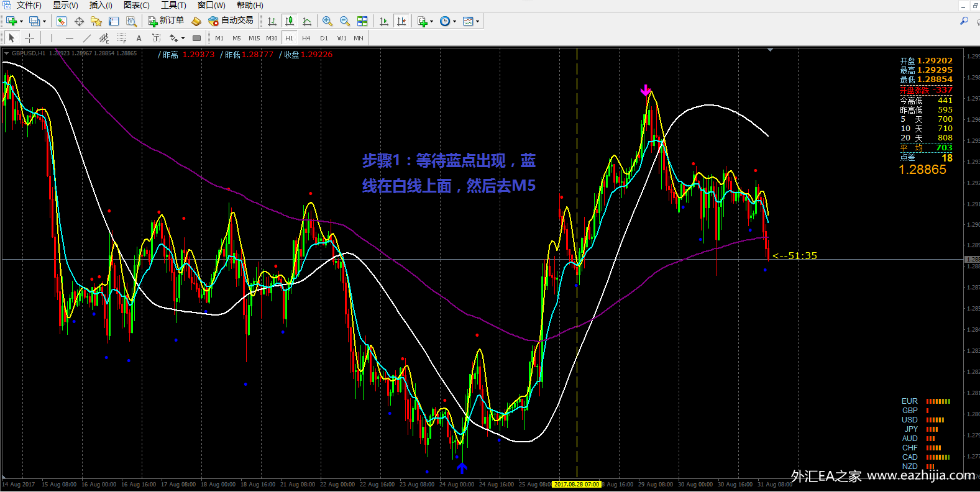Screen dimensions: 980x492
Task: Expand the periods dropdown arrow
Action: (455, 21)
